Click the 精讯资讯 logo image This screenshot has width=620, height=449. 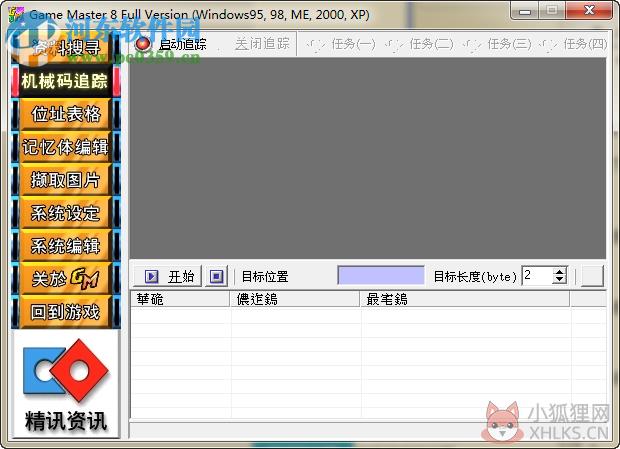66,384
